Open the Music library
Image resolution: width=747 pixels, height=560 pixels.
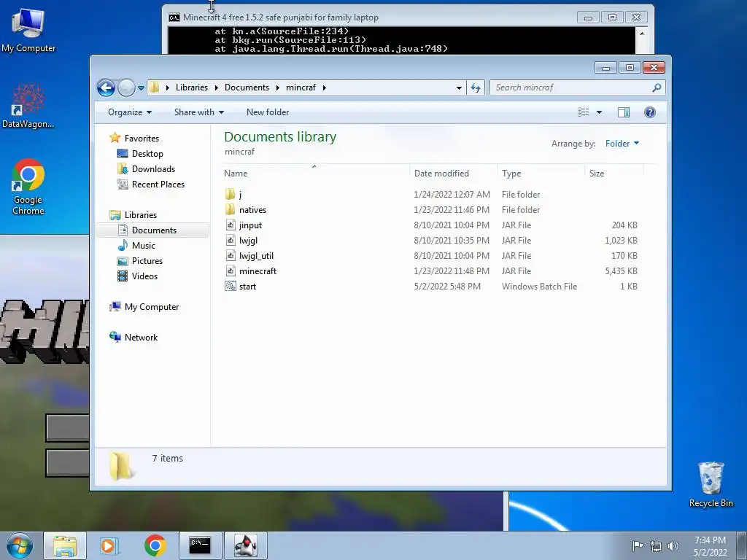(136, 246)
